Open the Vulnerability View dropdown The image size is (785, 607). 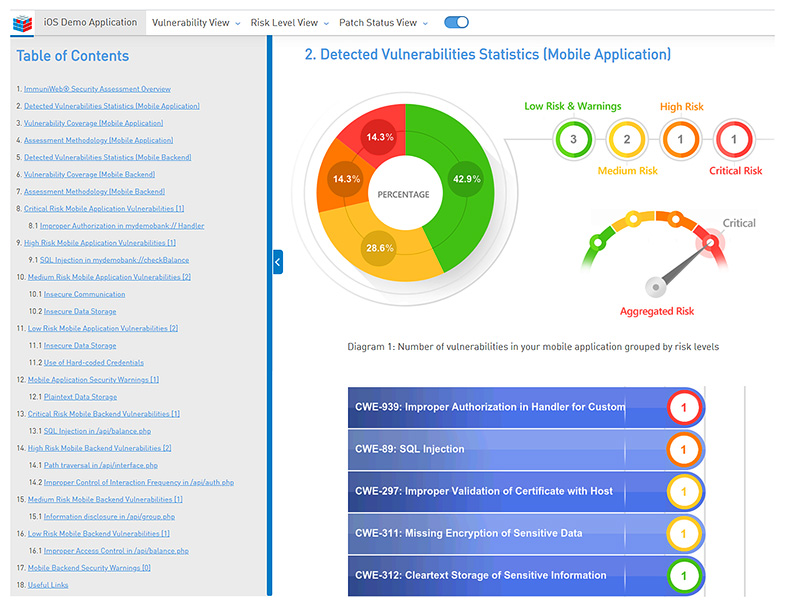(196, 22)
